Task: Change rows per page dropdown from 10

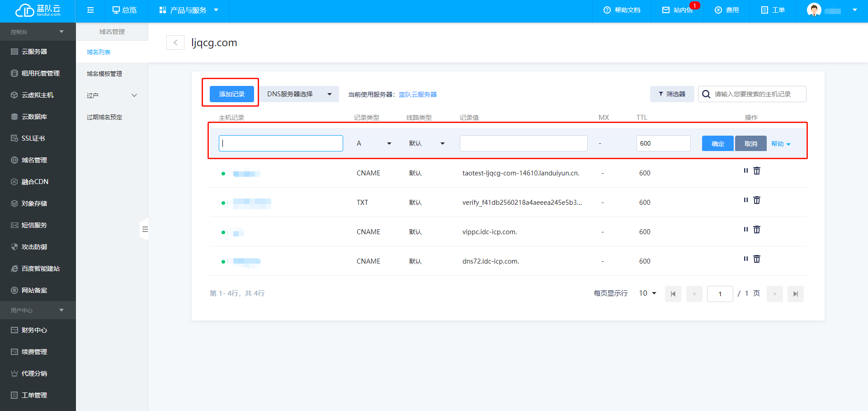Action: [x=647, y=293]
